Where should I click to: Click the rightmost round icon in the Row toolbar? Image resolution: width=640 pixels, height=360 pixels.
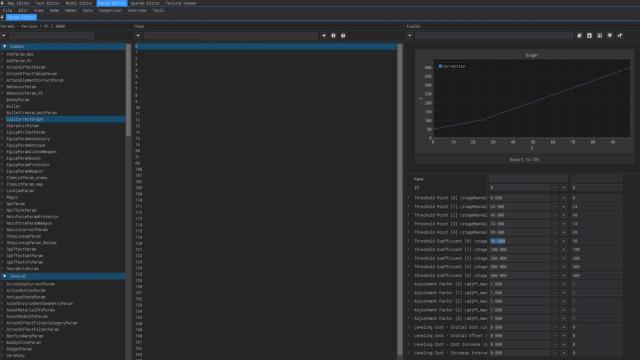coord(343,36)
